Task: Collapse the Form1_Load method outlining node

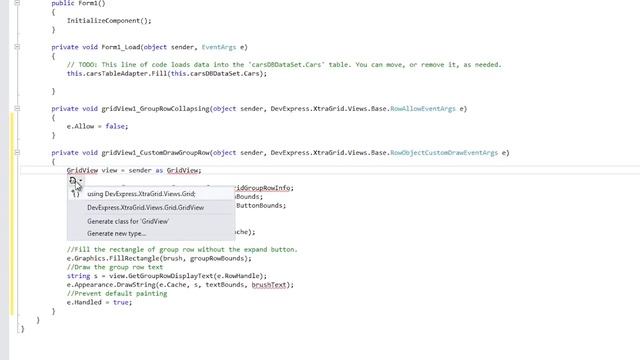Action: [x=17, y=47]
